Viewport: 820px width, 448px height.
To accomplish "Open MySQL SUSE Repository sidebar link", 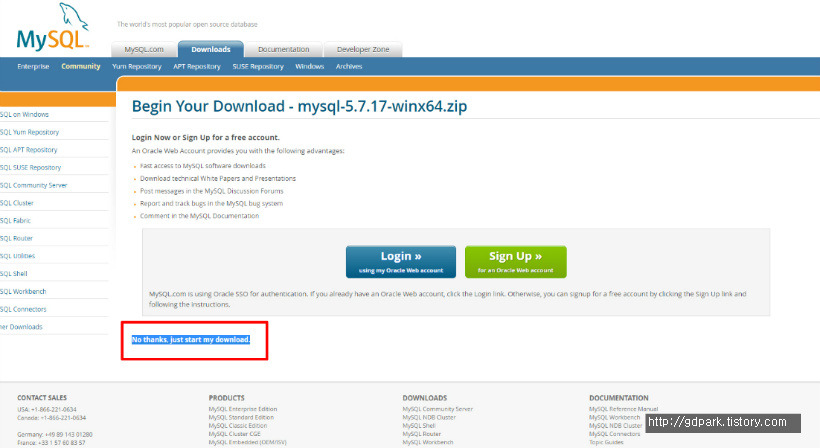I will click(30, 168).
